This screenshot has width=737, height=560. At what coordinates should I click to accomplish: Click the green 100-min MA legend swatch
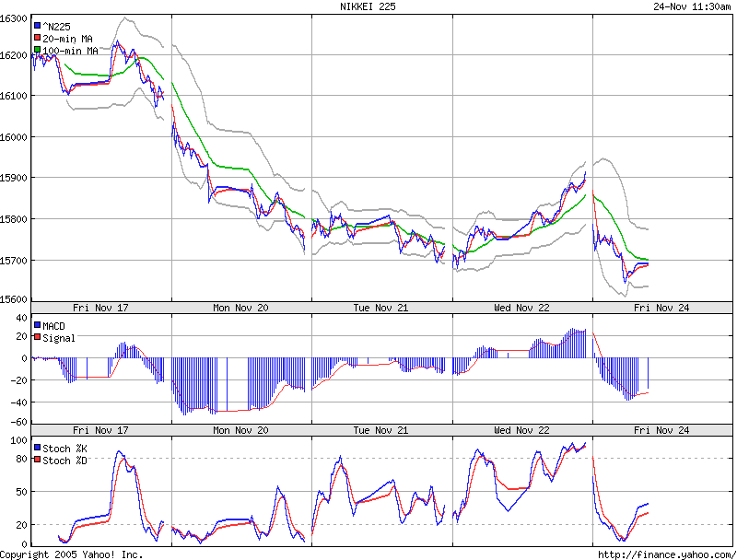pos(37,50)
